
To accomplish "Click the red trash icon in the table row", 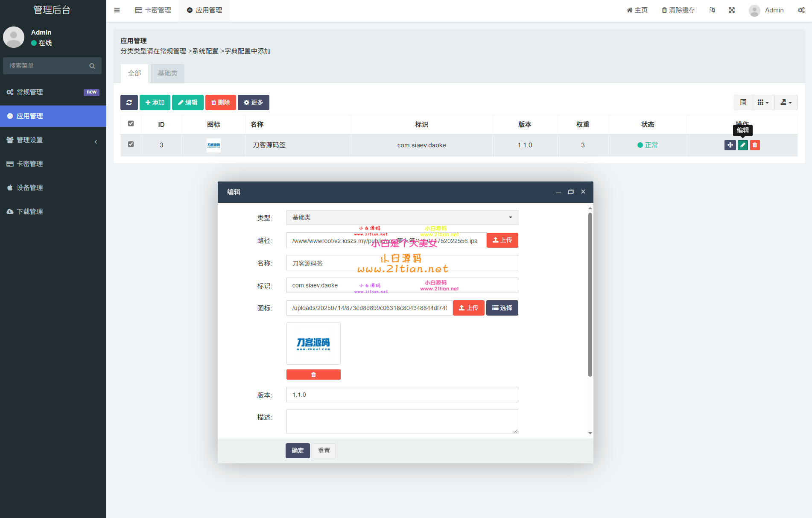I will 755,145.
